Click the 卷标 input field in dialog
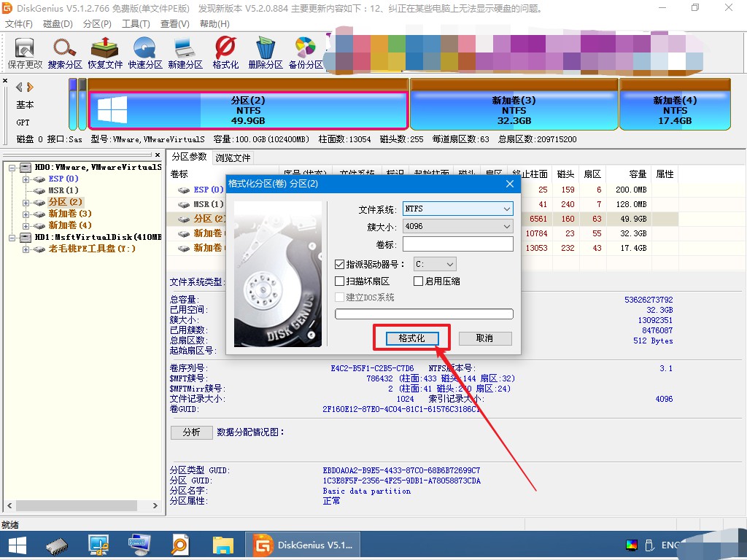 point(458,244)
